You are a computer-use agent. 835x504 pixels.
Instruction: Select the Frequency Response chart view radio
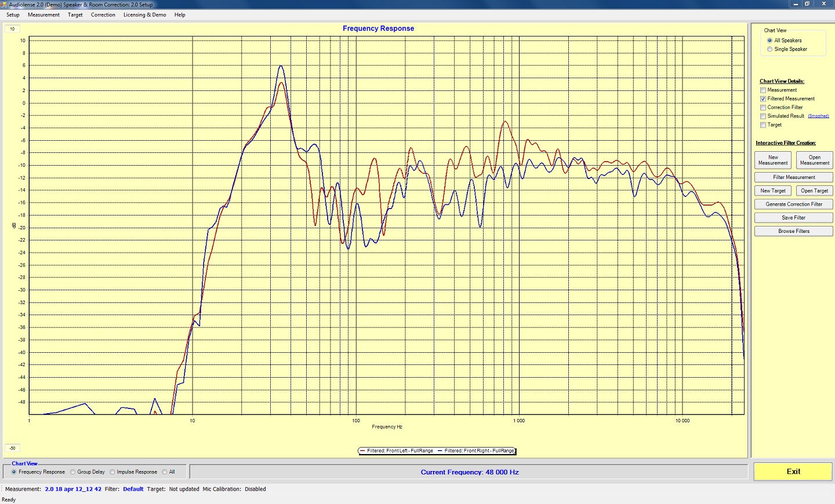[14, 472]
